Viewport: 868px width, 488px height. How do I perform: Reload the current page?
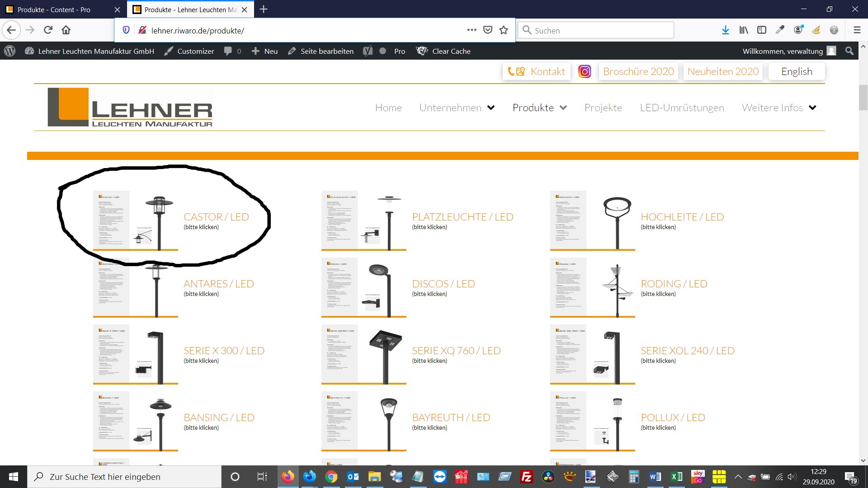(x=48, y=30)
